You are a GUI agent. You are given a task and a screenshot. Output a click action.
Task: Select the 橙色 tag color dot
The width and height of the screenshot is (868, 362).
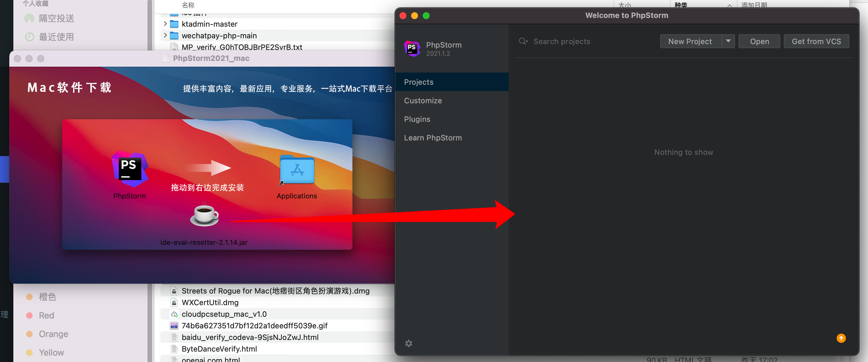(x=29, y=297)
